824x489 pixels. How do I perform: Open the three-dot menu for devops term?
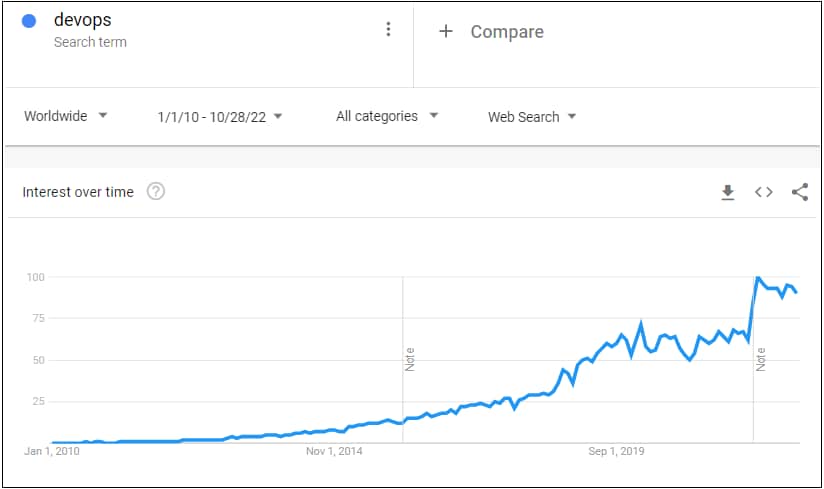point(388,30)
